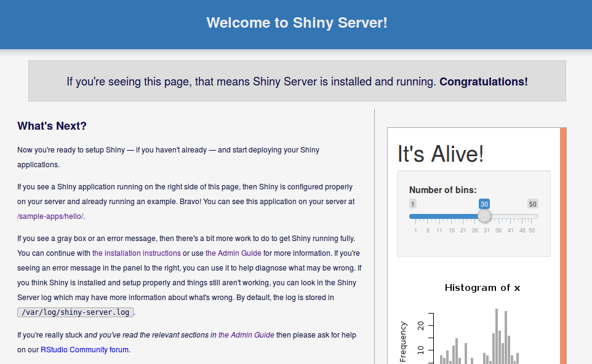Click the slider minimum label 1
592x364 pixels.
(413, 204)
